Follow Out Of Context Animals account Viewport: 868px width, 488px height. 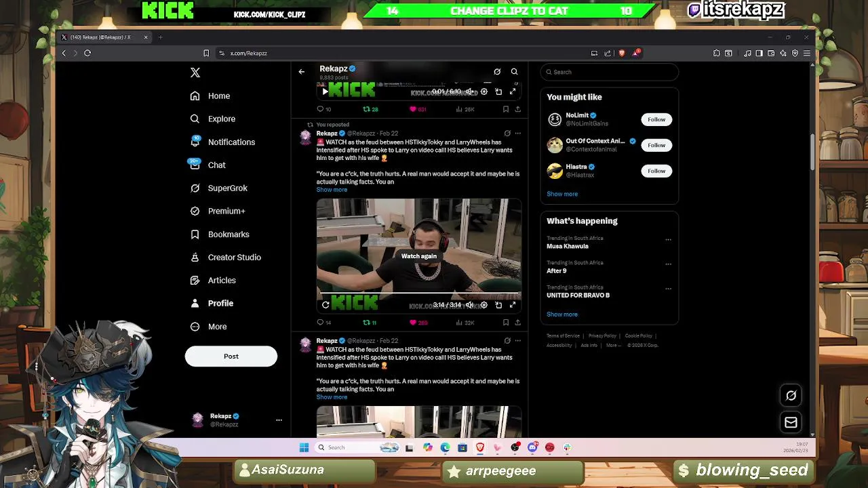point(656,145)
